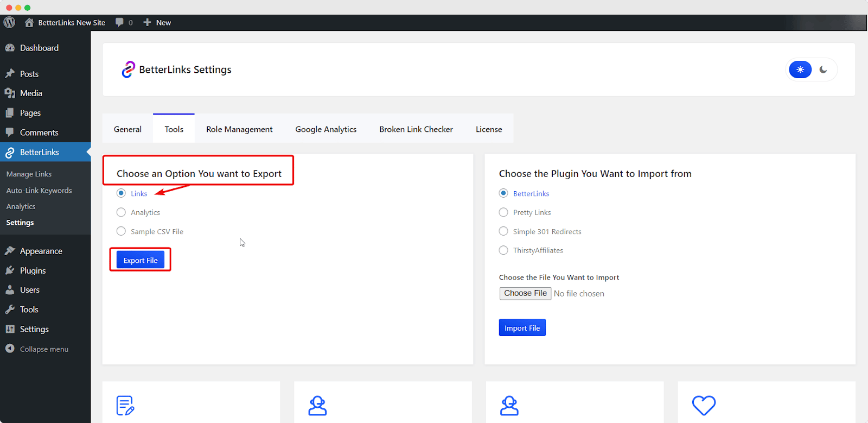Open the BetterLinks New Site home link

(x=65, y=23)
